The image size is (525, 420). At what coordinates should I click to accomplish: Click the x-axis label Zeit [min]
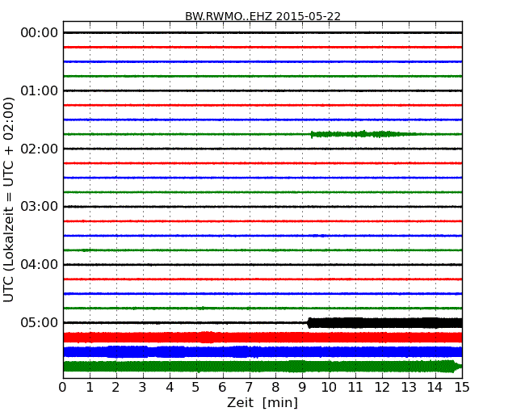click(262, 402)
